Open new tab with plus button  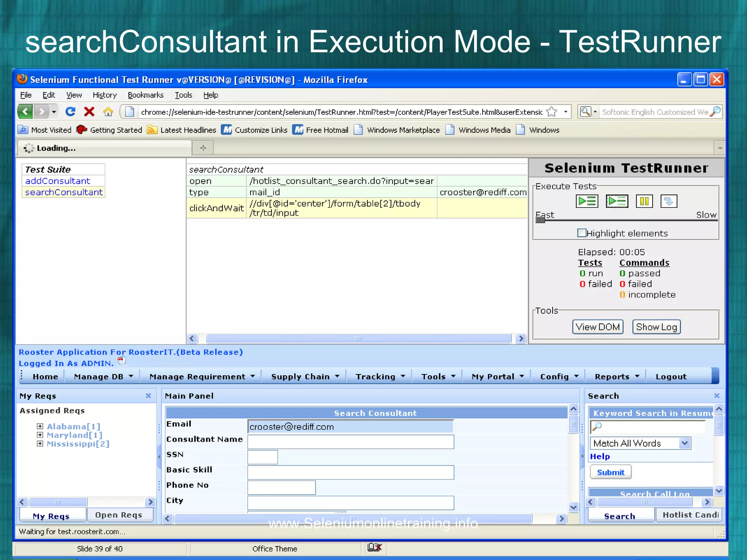204,148
